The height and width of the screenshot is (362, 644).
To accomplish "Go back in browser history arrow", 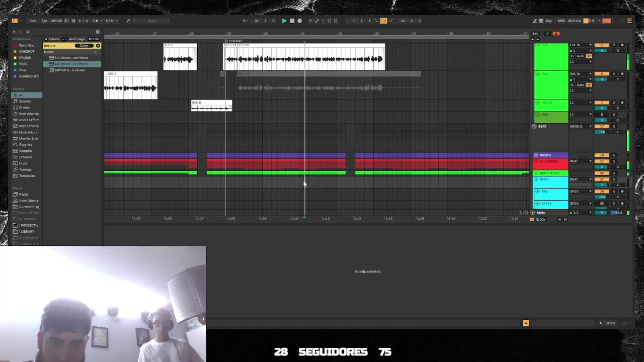I will tap(14, 32).
